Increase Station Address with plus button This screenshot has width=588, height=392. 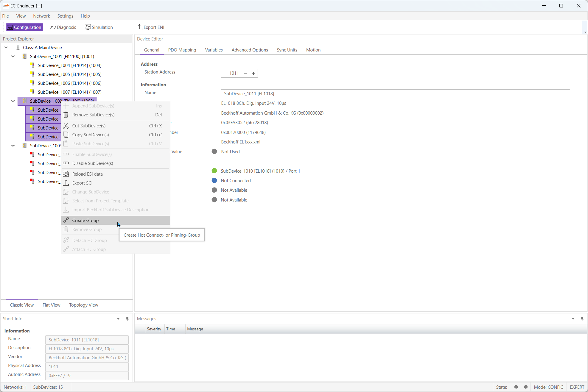pyautogui.click(x=253, y=73)
